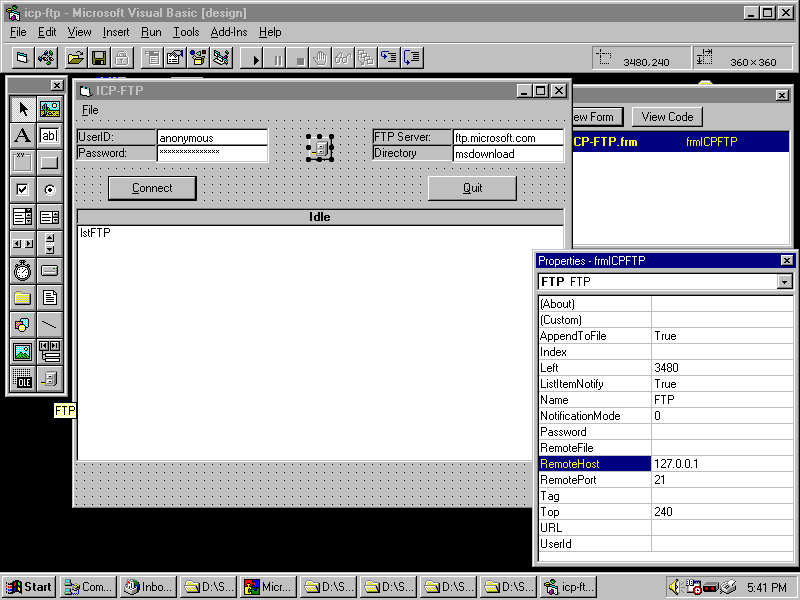The width and height of the screenshot is (800, 600).
Task: Select the PictureBox tool in the toolbox
Action: [x=49, y=109]
